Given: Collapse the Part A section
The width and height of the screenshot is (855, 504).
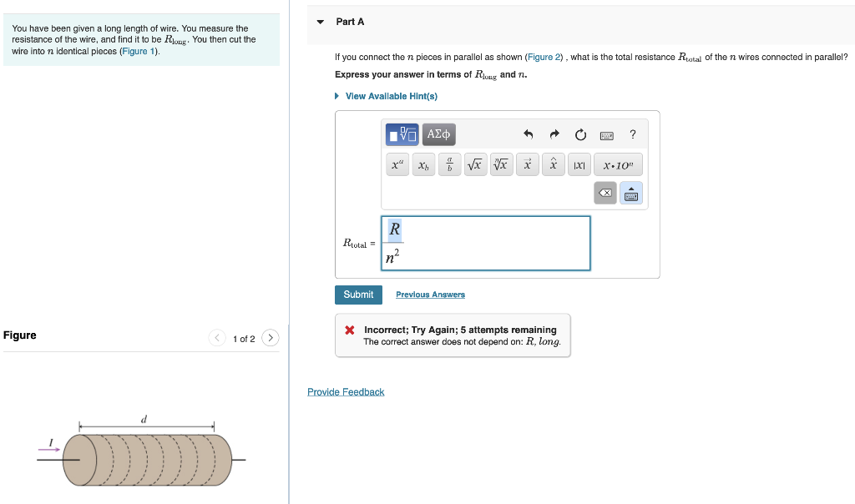Looking at the screenshot, I should [x=320, y=22].
